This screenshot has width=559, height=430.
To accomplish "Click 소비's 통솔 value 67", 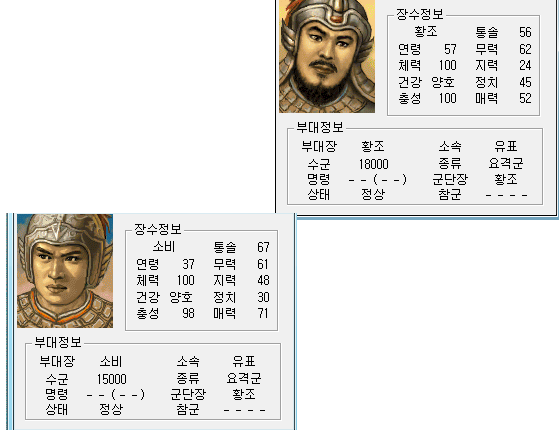I will [263, 247].
